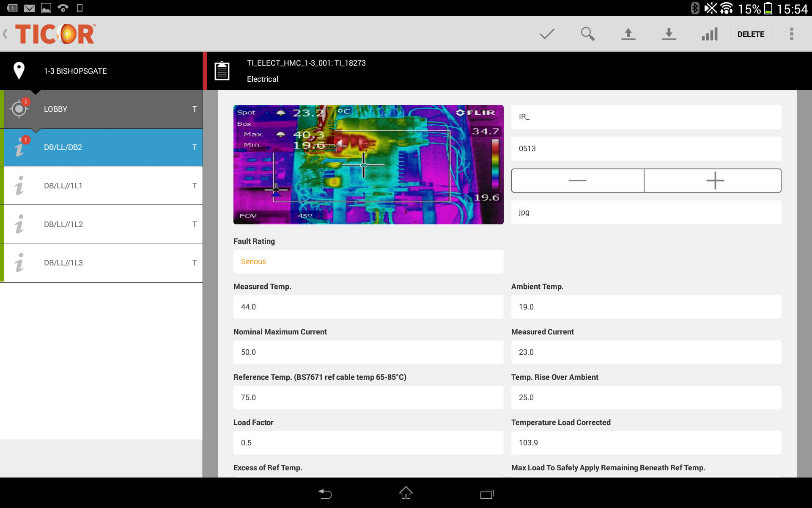Viewport: 812px width, 508px height.
Task: Toggle the DB/LL/DB2 notification badge
Action: coord(25,140)
